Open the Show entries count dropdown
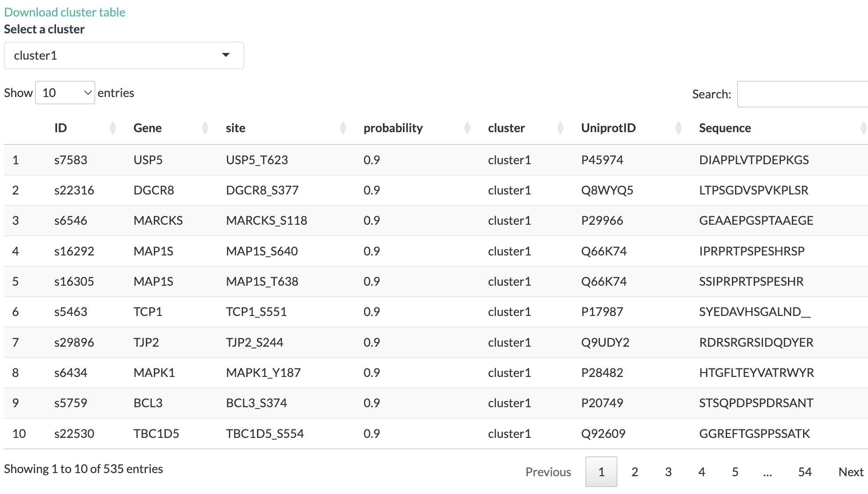The height and width of the screenshot is (494, 868). click(65, 93)
